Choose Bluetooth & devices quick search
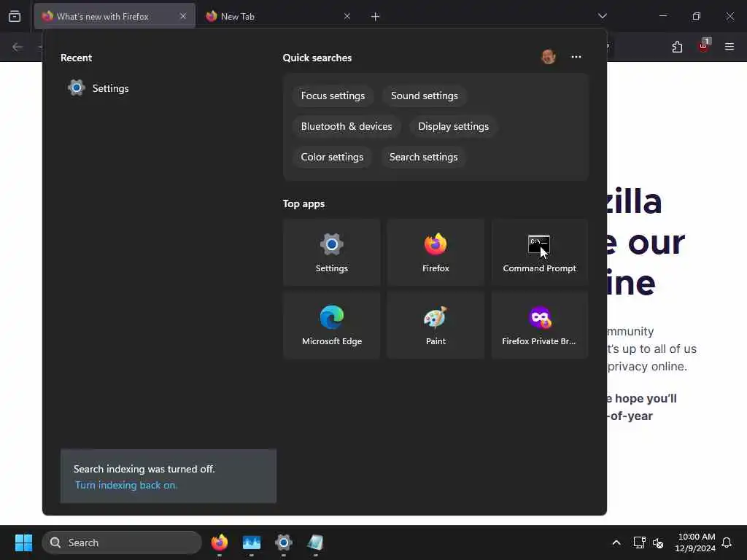Image resolution: width=747 pixels, height=560 pixels. (x=347, y=126)
